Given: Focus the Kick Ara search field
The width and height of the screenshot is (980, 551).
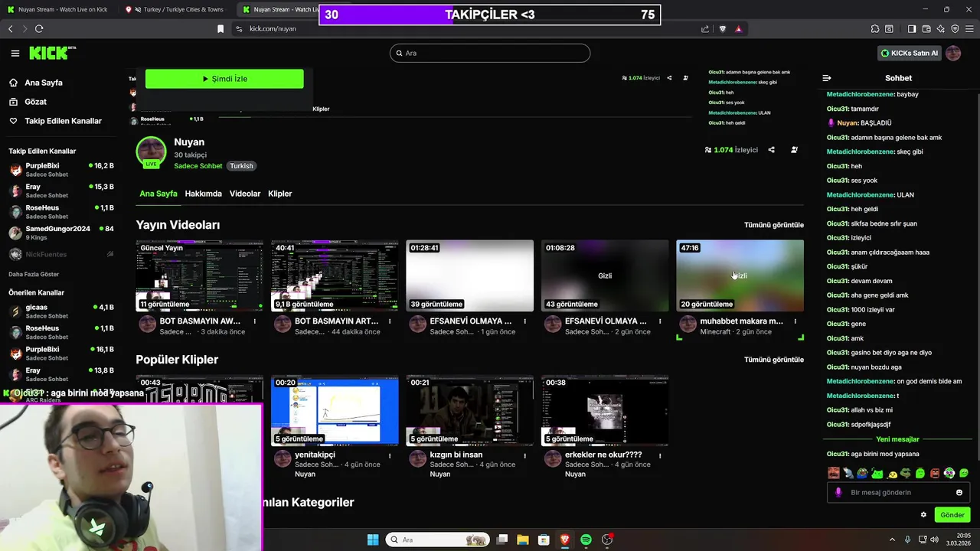Looking at the screenshot, I should point(490,53).
